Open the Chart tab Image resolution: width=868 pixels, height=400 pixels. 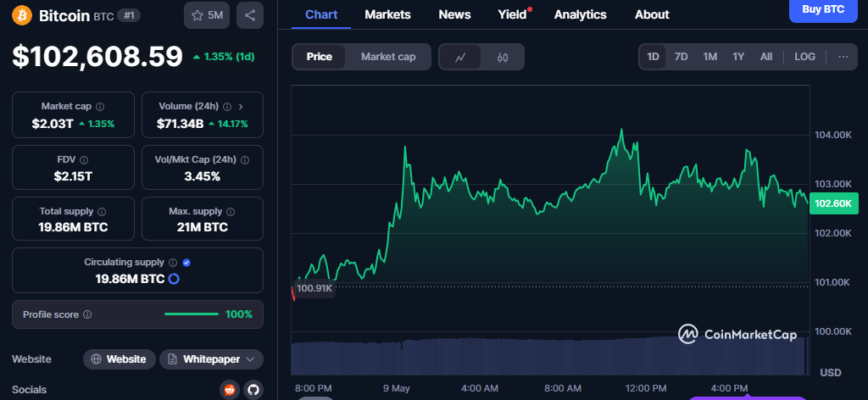[x=321, y=14]
